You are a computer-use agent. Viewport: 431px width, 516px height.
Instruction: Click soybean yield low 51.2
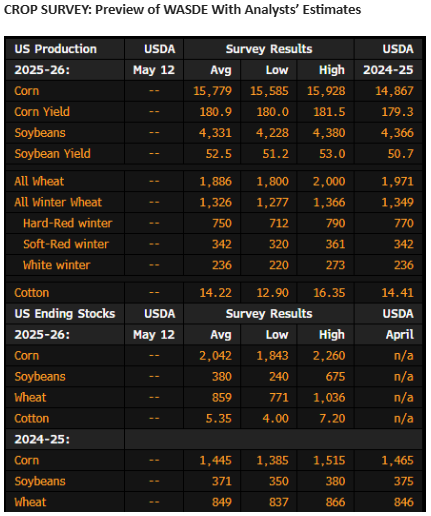click(275, 154)
